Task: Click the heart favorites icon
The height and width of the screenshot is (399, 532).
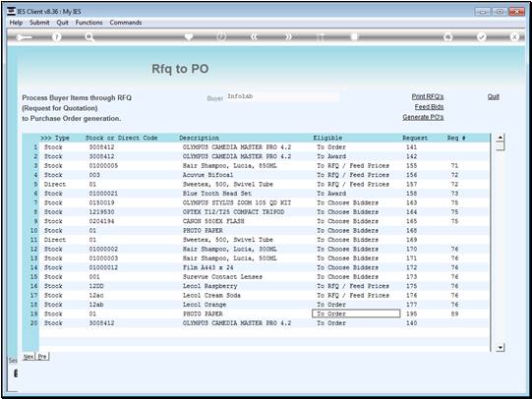Action: click(189, 36)
